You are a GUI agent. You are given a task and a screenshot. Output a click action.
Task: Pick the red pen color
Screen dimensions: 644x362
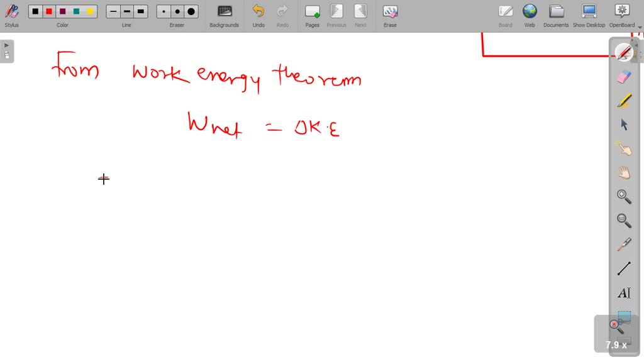48,11
